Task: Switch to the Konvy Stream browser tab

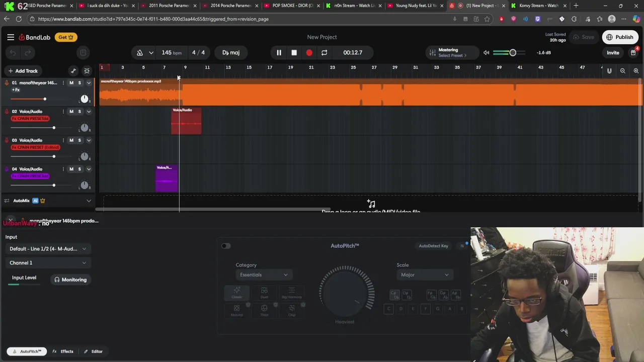Action: click(538, 6)
